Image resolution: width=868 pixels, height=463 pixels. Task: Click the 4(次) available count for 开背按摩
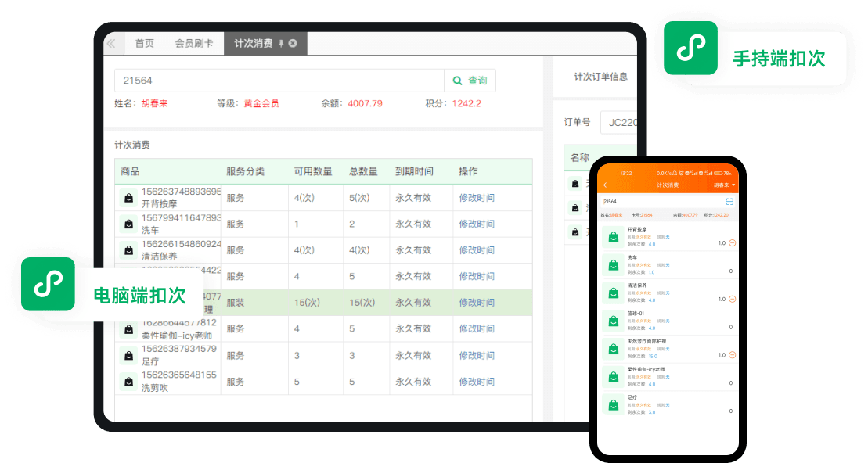(304, 198)
